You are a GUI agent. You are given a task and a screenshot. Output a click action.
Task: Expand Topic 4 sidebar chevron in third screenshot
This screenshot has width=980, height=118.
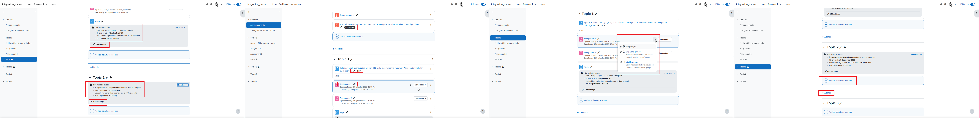[x=493, y=82]
